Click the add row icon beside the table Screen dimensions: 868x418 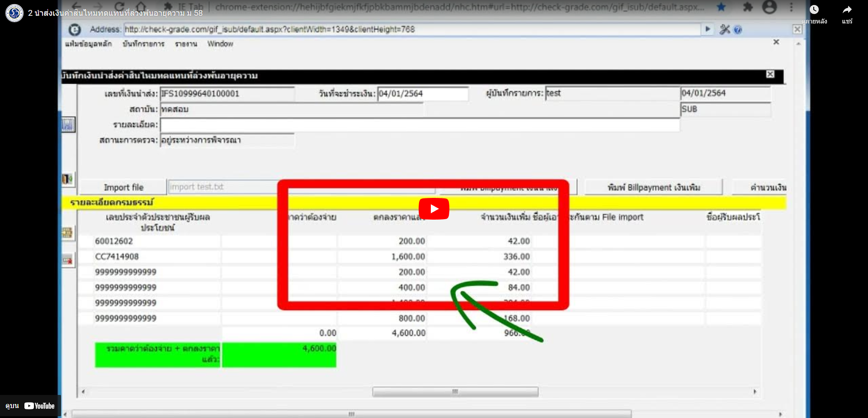coord(68,233)
